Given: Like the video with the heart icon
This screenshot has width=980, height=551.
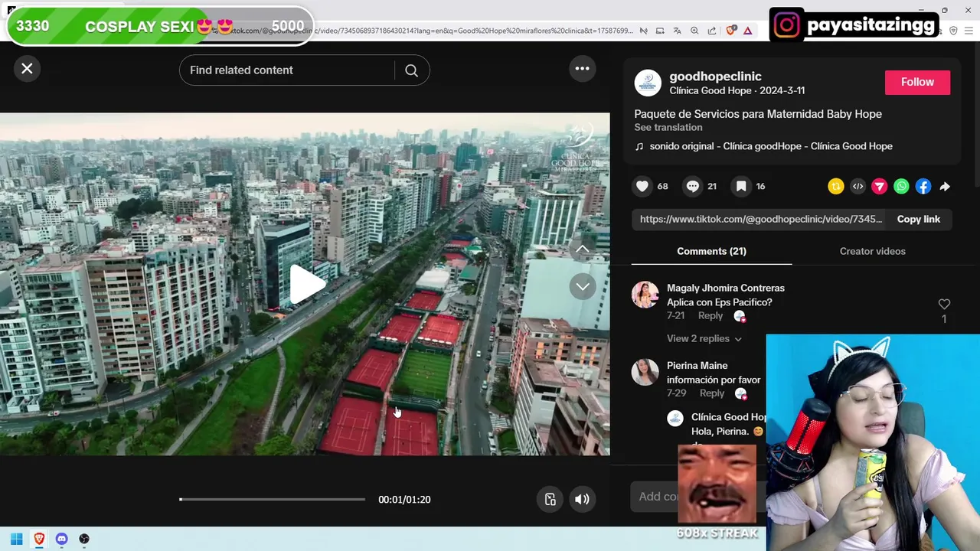Looking at the screenshot, I should tap(642, 186).
